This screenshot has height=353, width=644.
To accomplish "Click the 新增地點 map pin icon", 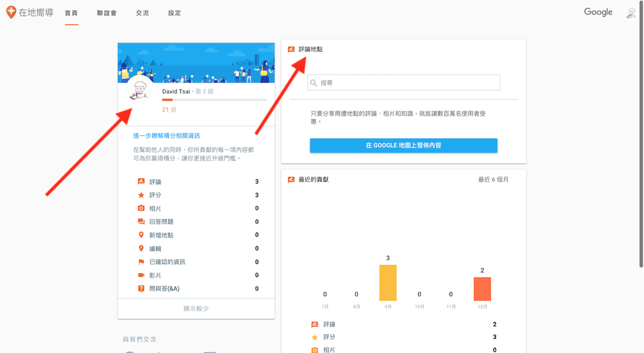I will [141, 235].
